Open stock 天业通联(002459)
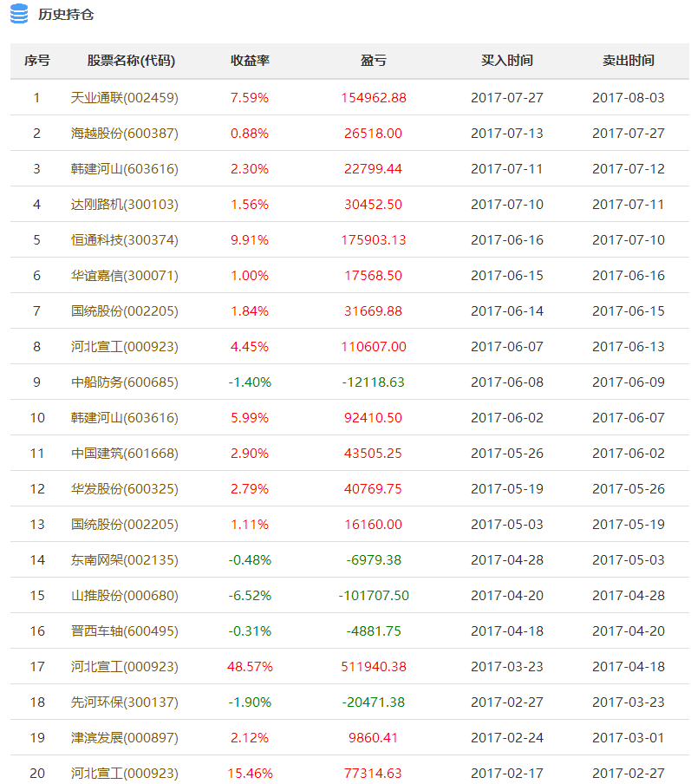The image size is (691, 784). 124,97
